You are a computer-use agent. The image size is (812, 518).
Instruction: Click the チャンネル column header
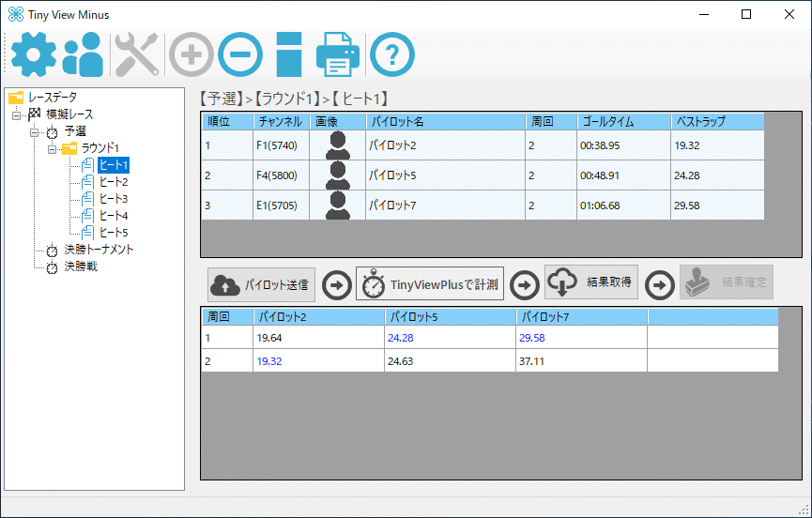(282, 122)
